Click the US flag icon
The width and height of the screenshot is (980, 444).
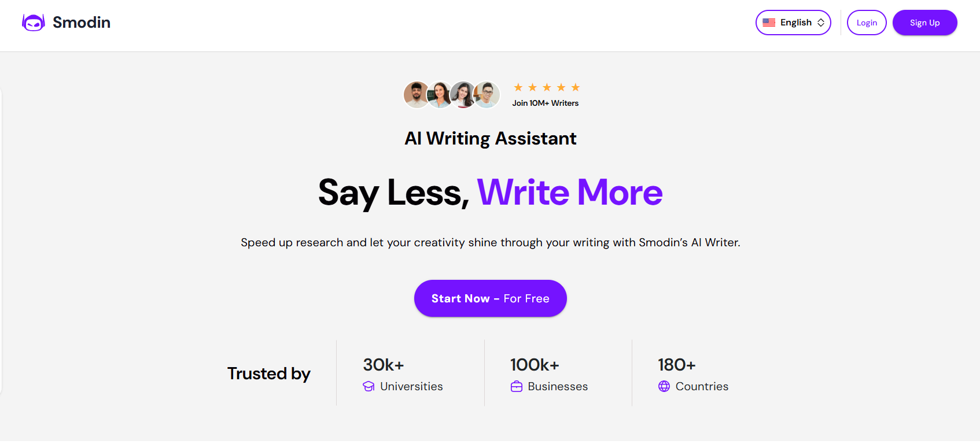(x=769, y=23)
